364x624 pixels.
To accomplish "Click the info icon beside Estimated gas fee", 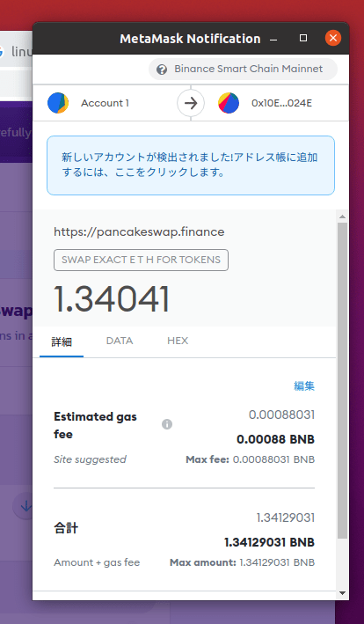I will tap(167, 424).
